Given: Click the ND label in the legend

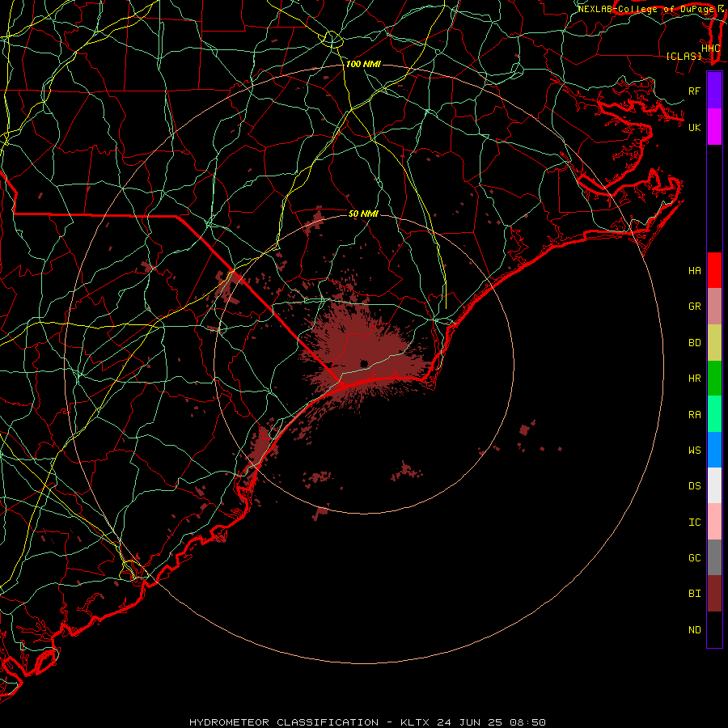Looking at the screenshot, I should click(695, 630).
